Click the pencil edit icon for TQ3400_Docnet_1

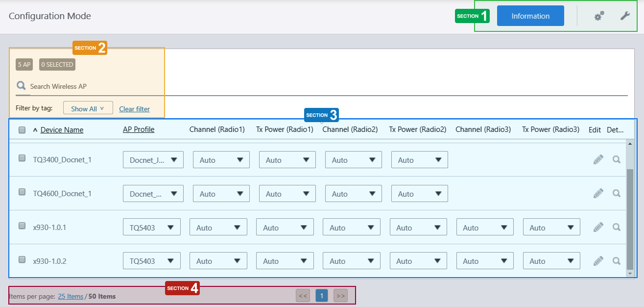point(598,159)
